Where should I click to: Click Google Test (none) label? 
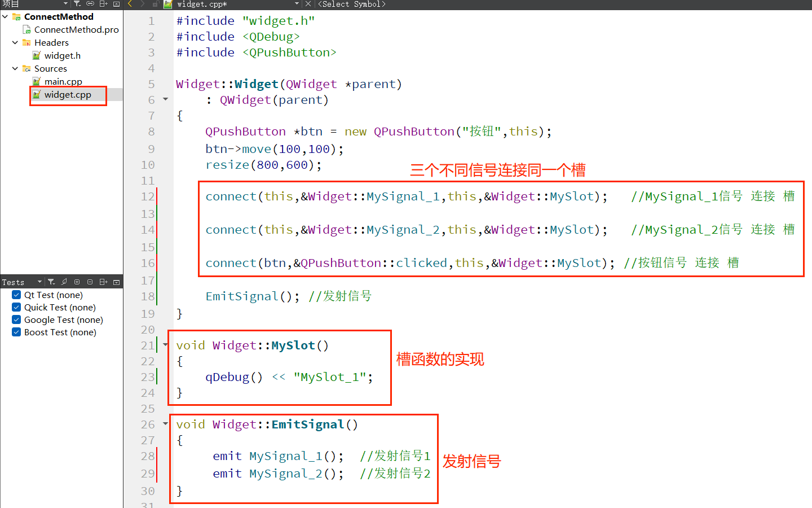64,319
